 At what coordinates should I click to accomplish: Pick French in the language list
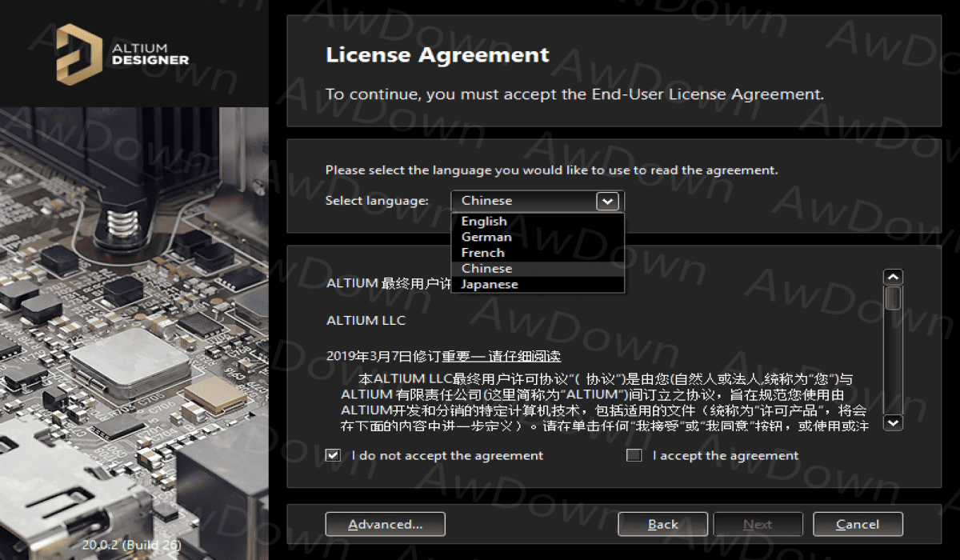[x=483, y=253]
